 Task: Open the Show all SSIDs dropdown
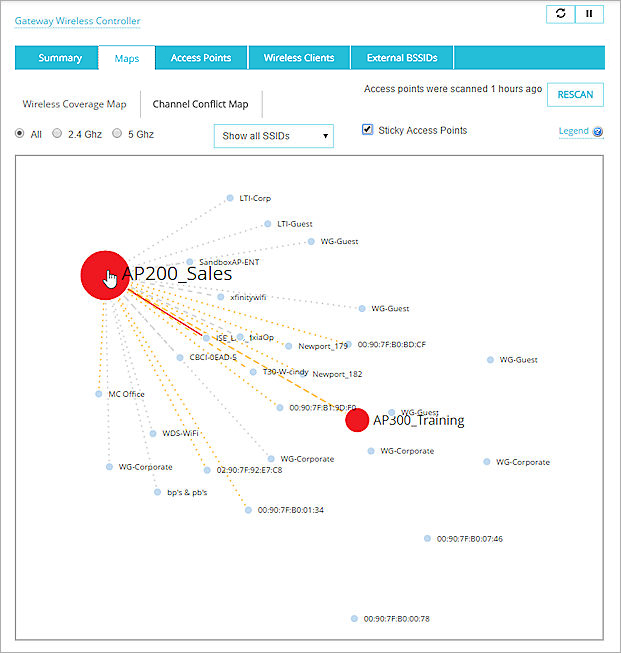(x=273, y=136)
